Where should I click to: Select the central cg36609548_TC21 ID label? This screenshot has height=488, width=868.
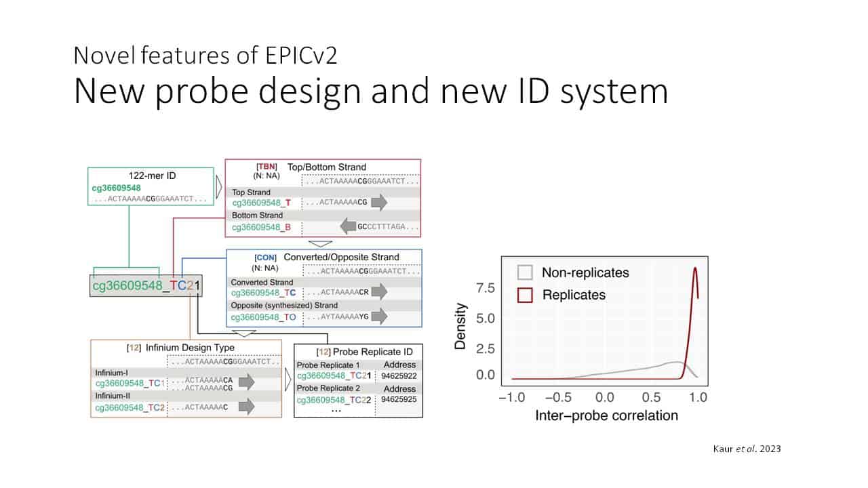pyautogui.click(x=146, y=286)
